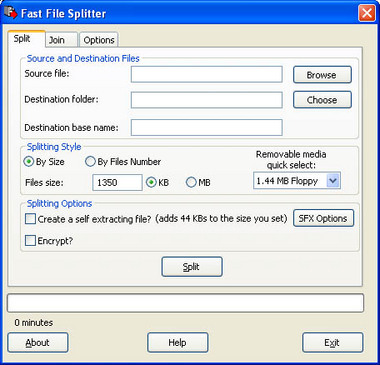
Task: Enable Create a self extracting file
Action: [x=30, y=219]
